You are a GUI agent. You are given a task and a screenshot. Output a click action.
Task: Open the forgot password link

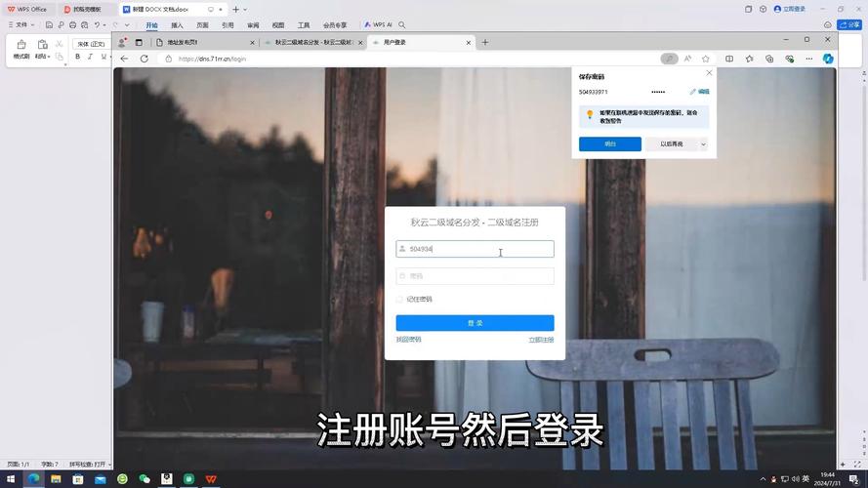click(408, 340)
